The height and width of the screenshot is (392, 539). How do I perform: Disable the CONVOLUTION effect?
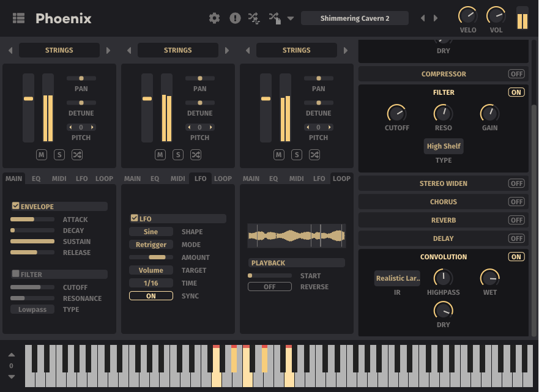tap(516, 256)
